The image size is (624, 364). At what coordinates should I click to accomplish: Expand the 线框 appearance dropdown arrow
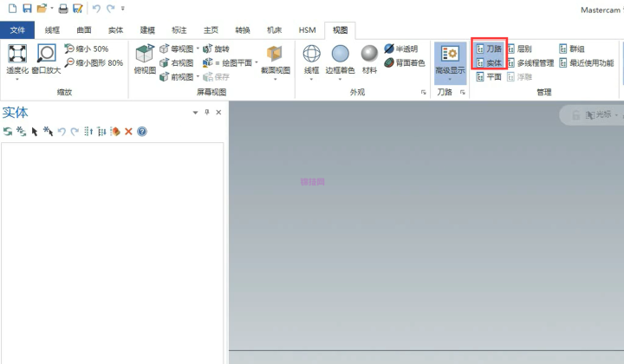coord(311,79)
